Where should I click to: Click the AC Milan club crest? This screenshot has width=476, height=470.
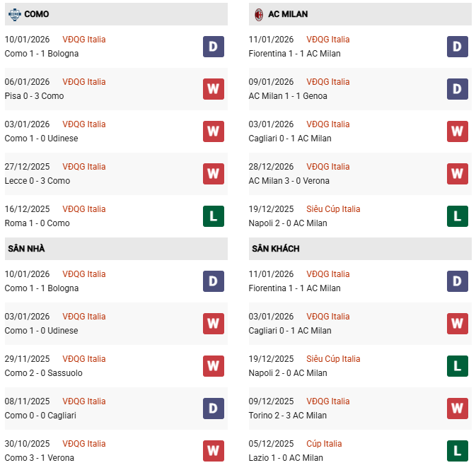[258, 14]
